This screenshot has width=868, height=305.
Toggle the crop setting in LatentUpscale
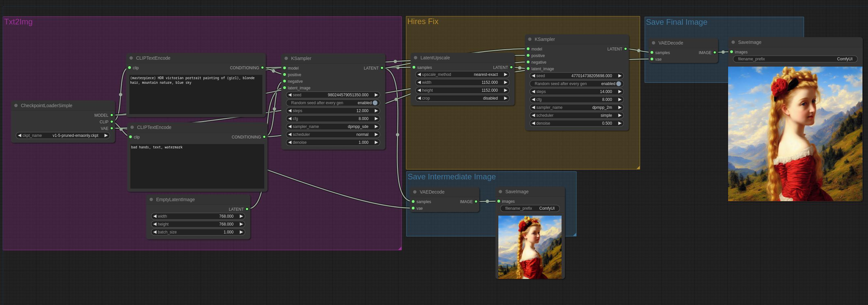462,98
